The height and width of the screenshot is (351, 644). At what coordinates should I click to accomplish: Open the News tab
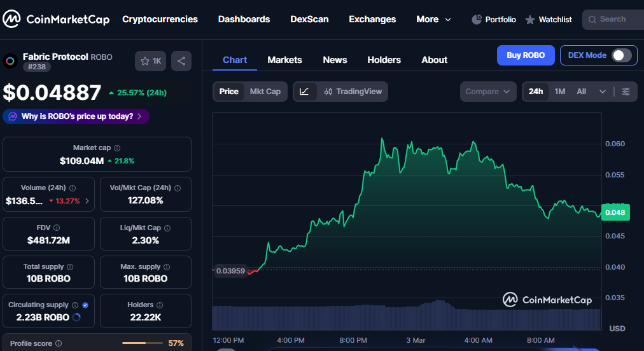tap(335, 60)
